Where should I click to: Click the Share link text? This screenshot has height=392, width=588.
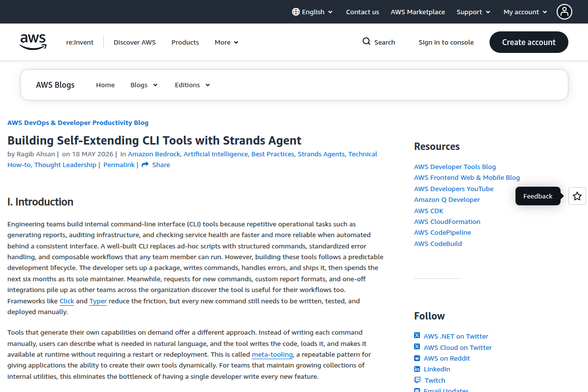pyautogui.click(x=161, y=165)
